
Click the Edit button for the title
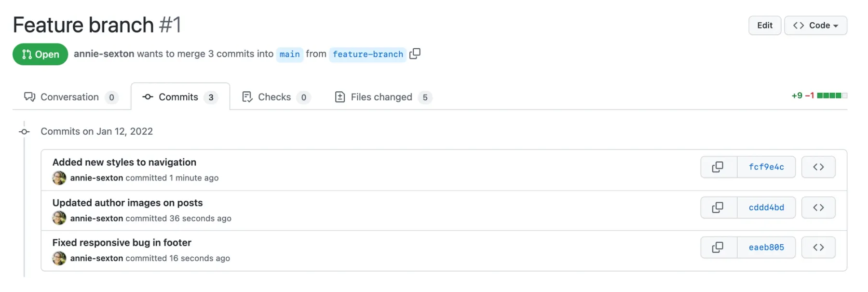(764, 26)
